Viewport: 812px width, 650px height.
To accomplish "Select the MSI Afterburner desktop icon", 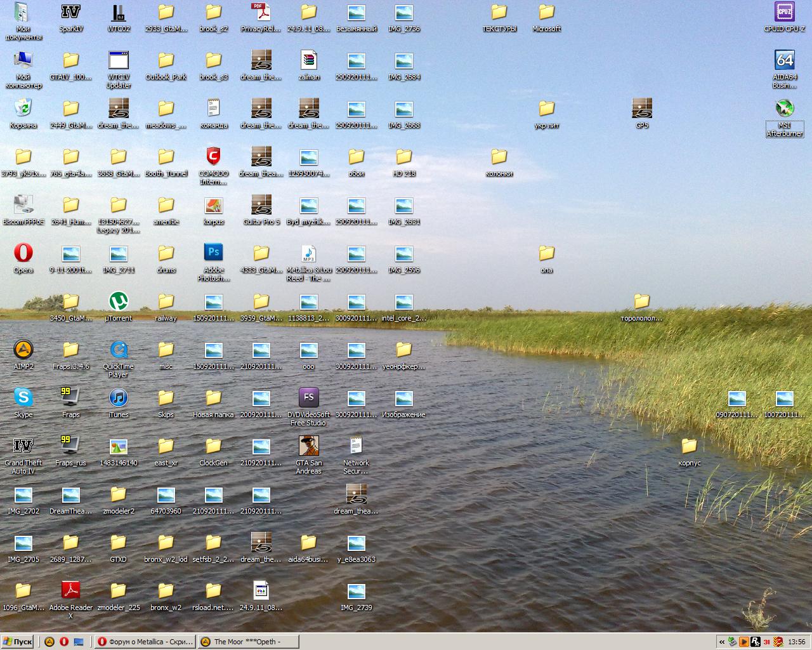I will pyautogui.click(x=785, y=109).
